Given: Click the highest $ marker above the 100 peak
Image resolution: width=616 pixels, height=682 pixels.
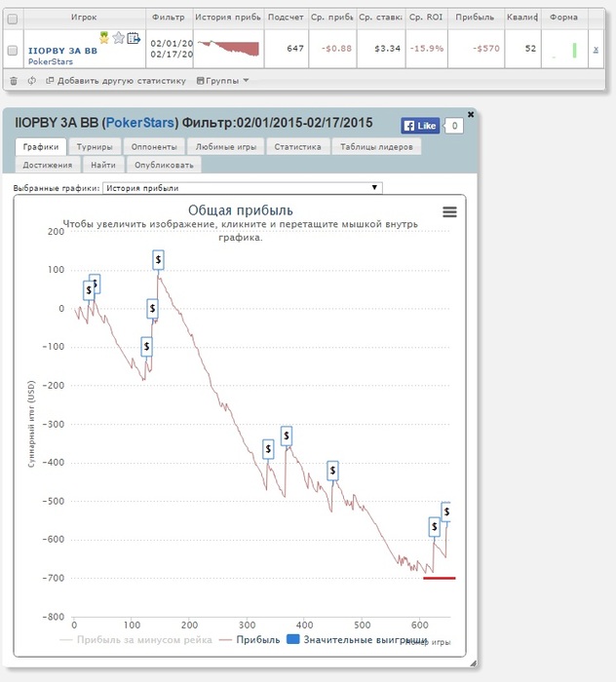Looking at the screenshot, I should coord(158,260).
